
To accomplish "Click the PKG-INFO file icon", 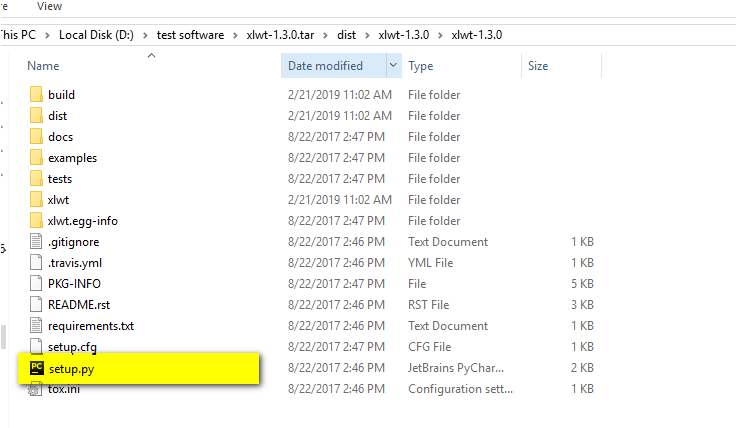I will [x=36, y=283].
